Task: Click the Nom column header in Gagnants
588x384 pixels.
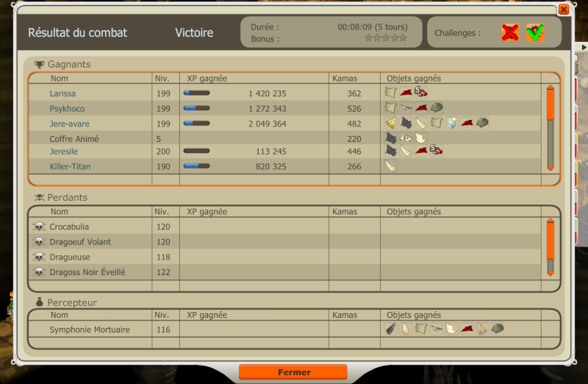Action: [x=60, y=79]
